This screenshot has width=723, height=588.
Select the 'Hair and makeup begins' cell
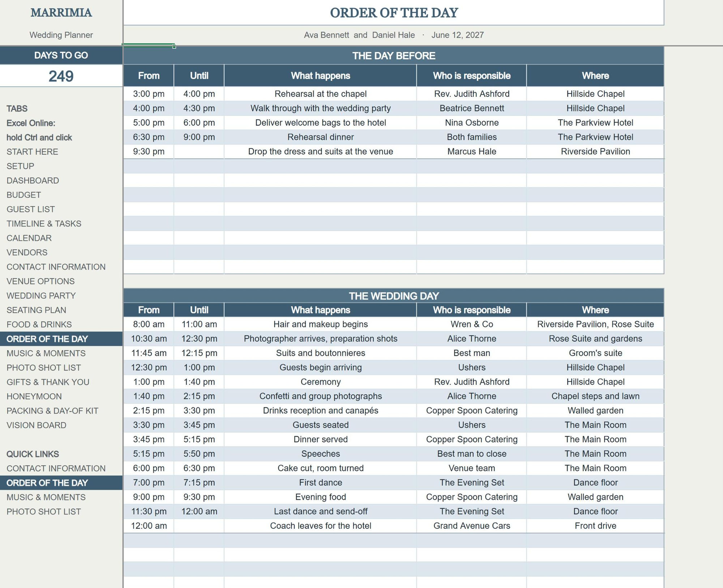320,324
